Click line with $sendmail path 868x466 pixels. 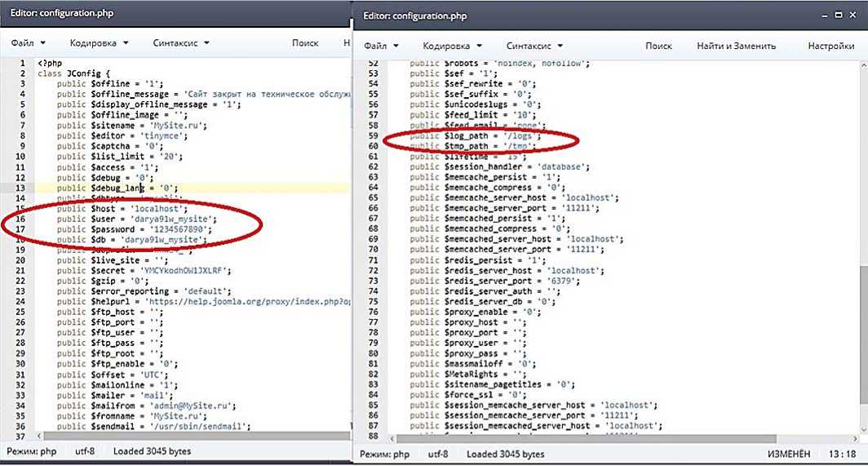[153, 427]
